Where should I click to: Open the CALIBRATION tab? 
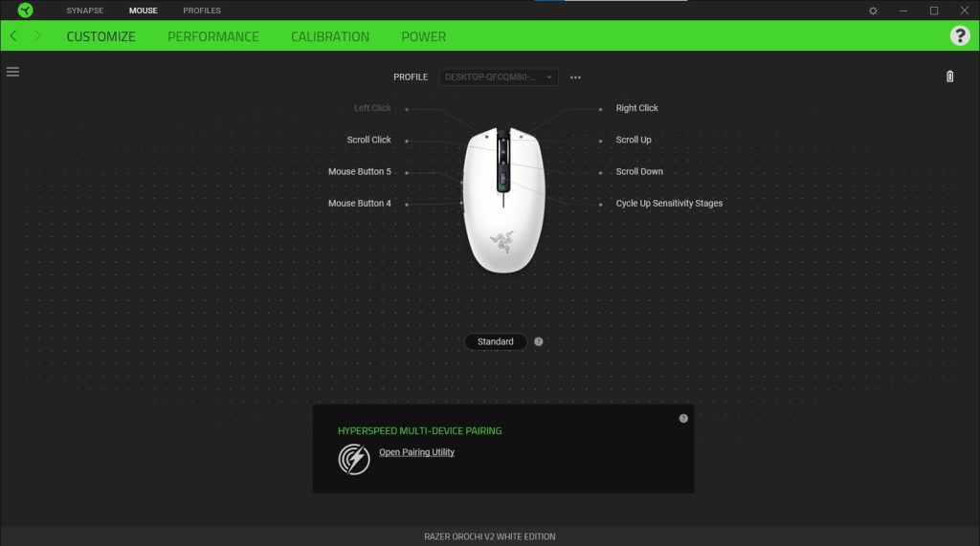pyautogui.click(x=330, y=36)
